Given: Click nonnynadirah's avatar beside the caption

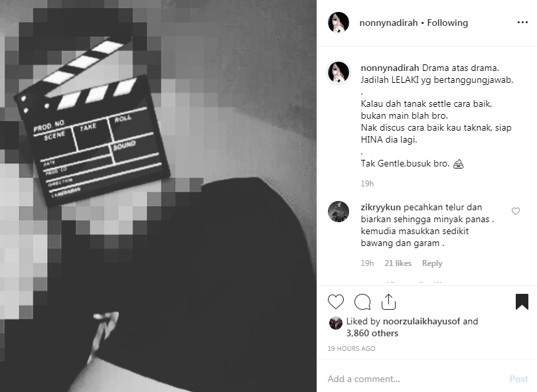Looking at the screenshot, I should [339, 72].
